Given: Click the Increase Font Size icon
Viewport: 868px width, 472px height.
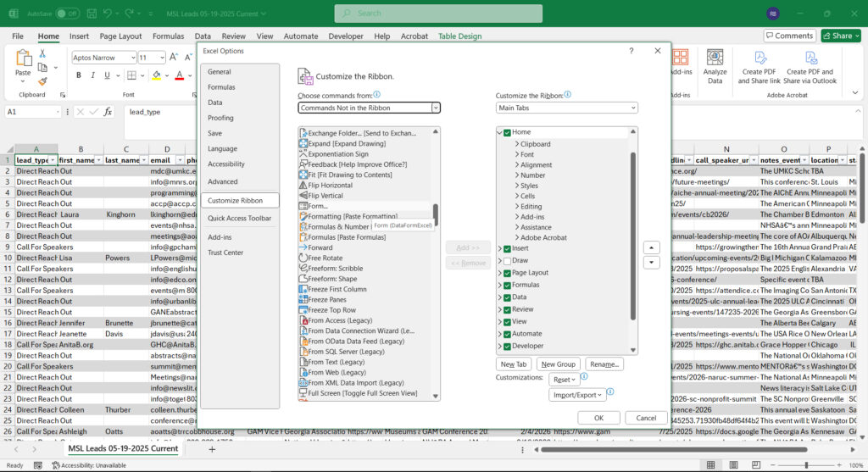Looking at the screenshot, I should coord(174,57).
